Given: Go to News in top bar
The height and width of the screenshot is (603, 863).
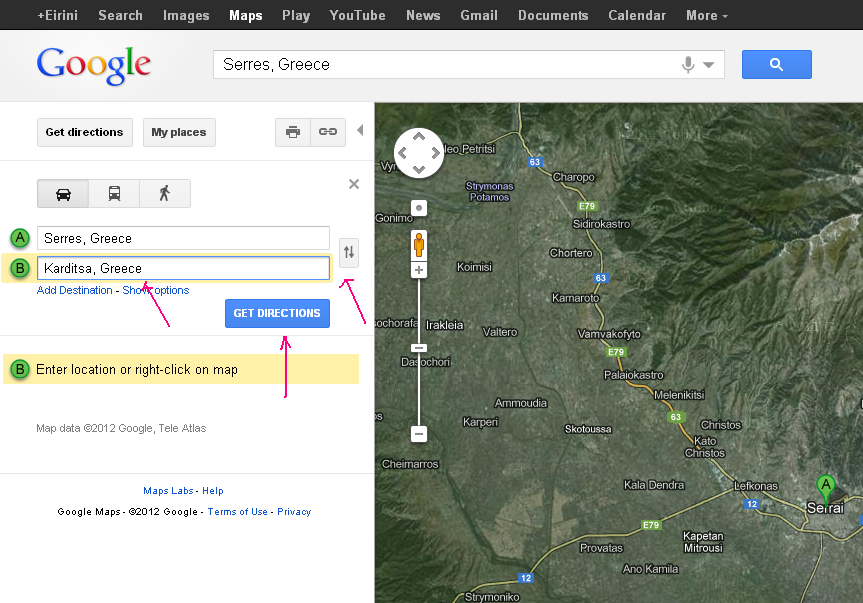Looking at the screenshot, I should pyautogui.click(x=423, y=15).
